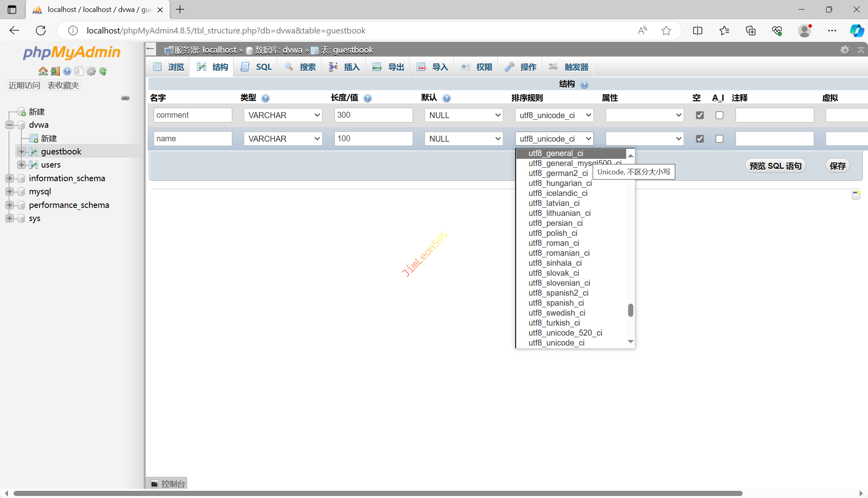The height and width of the screenshot is (498, 868).
Task: Click the 预览 SQL 语句 button
Action: pos(775,166)
